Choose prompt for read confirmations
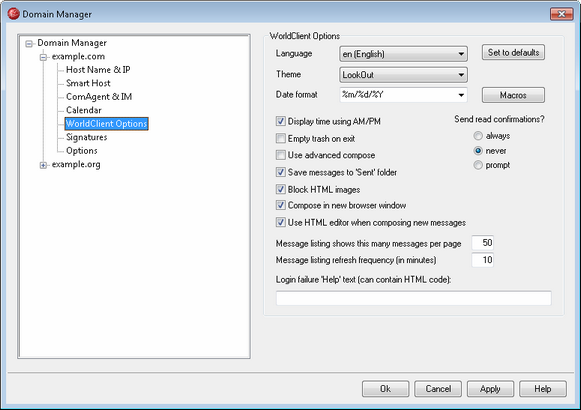 tap(478, 165)
